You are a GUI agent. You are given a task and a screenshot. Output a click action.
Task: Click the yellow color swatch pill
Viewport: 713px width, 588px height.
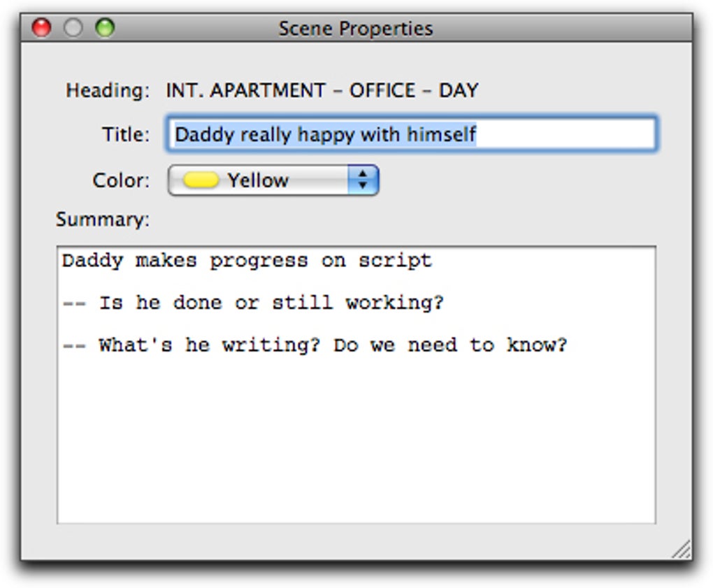tap(201, 180)
